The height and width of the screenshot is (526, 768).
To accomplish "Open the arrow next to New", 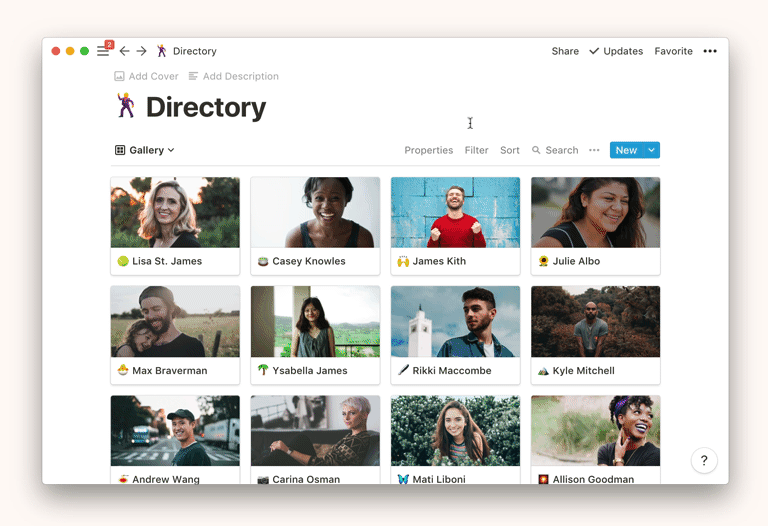I will click(x=652, y=150).
